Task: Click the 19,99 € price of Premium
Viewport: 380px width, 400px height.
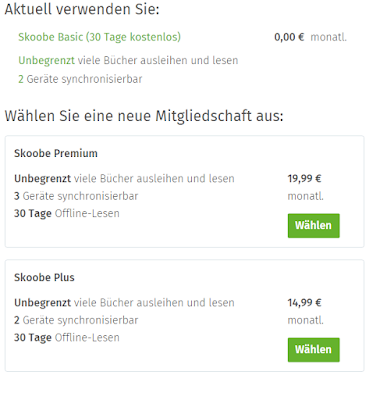Action: 304,179
